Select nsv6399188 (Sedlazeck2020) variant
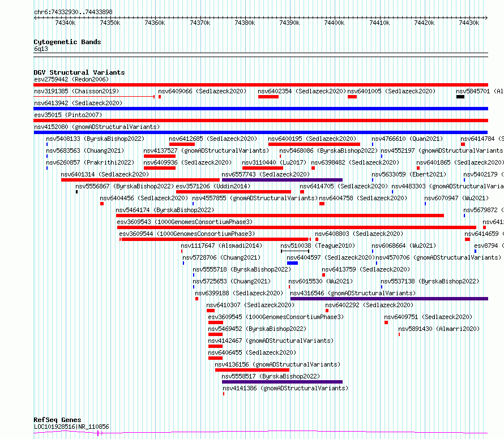Viewport: 504px width, 439px height. [239, 293]
